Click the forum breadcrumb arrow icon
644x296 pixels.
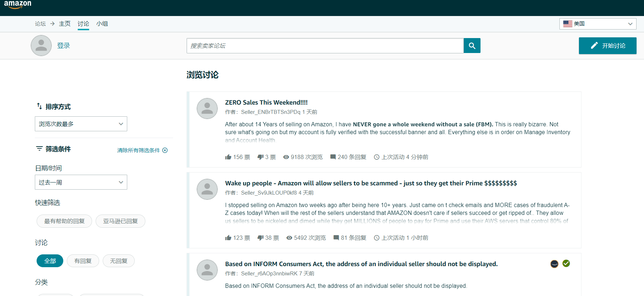tap(52, 23)
